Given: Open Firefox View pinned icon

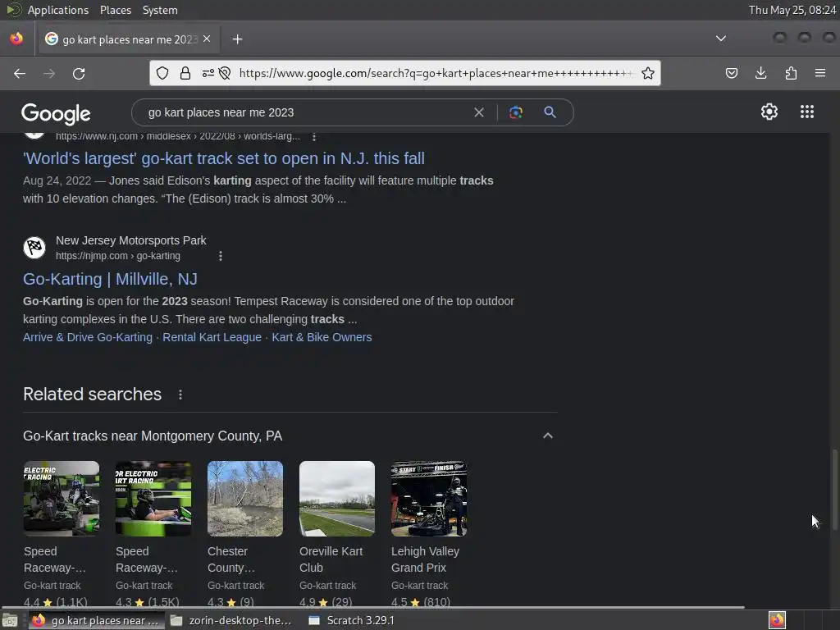Looking at the screenshot, I should coord(16,39).
